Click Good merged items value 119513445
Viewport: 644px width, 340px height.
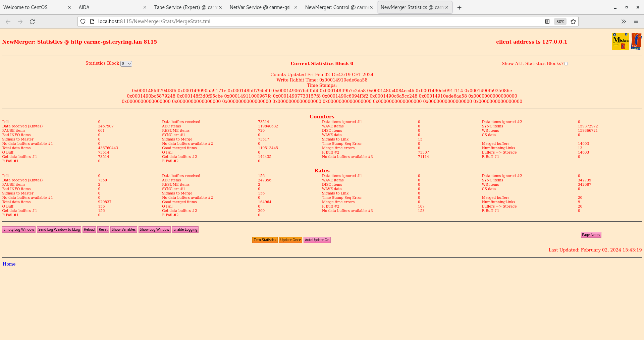point(268,148)
